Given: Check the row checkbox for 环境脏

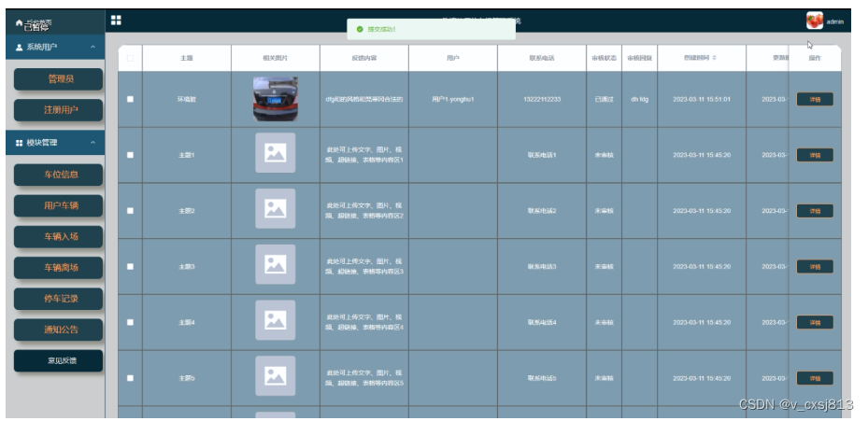Looking at the screenshot, I should (x=130, y=99).
